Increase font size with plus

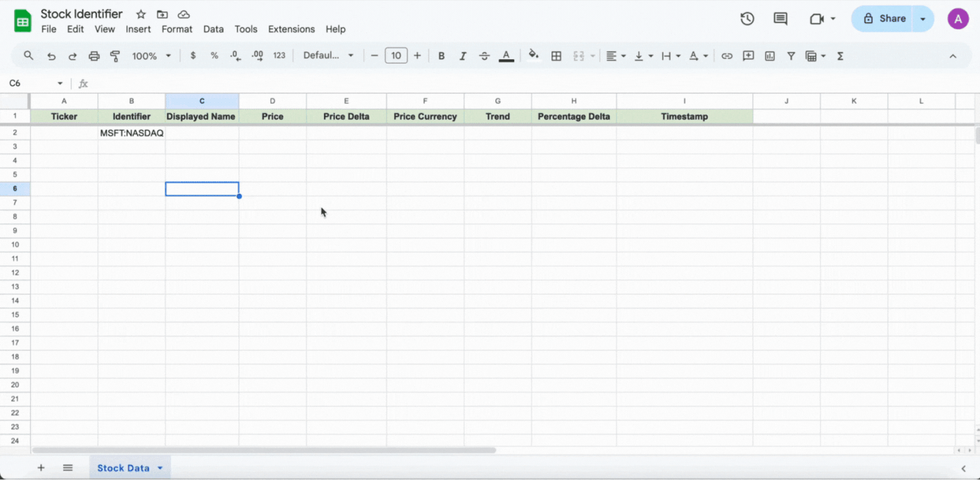coord(417,56)
